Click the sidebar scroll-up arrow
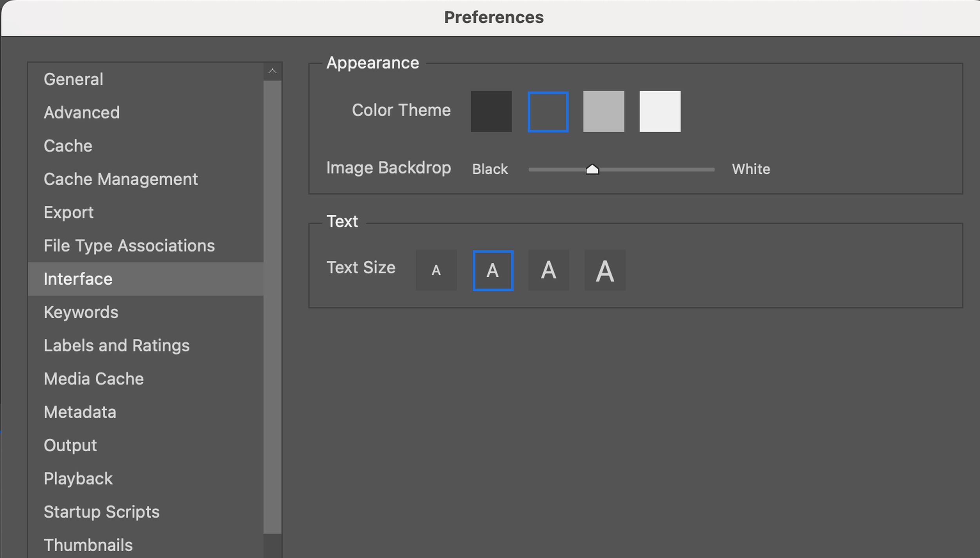This screenshot has height=558, width=980. [272, 71]
